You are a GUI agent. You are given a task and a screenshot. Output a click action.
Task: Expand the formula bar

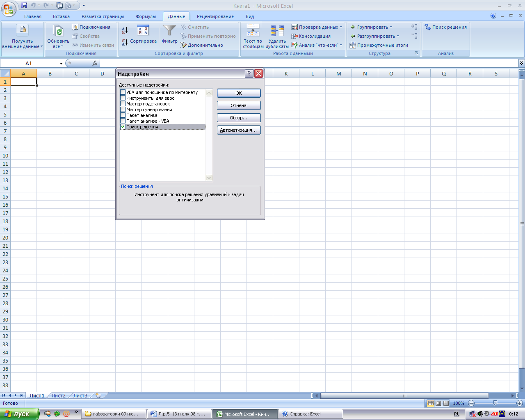coord(521,63)
